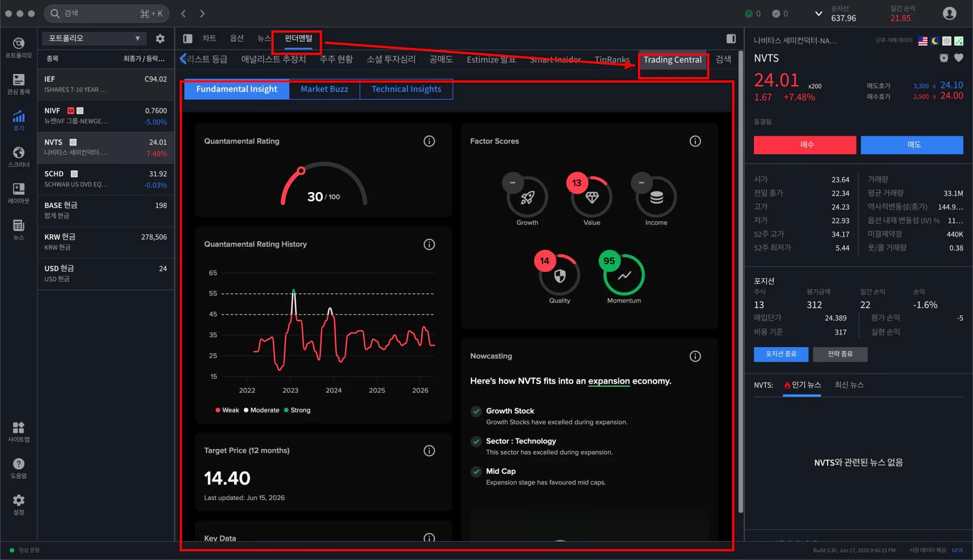The height and width of the screenshot is (560, 973).
Task: Open info for Factor Scores
Action: tap(695, 141)
